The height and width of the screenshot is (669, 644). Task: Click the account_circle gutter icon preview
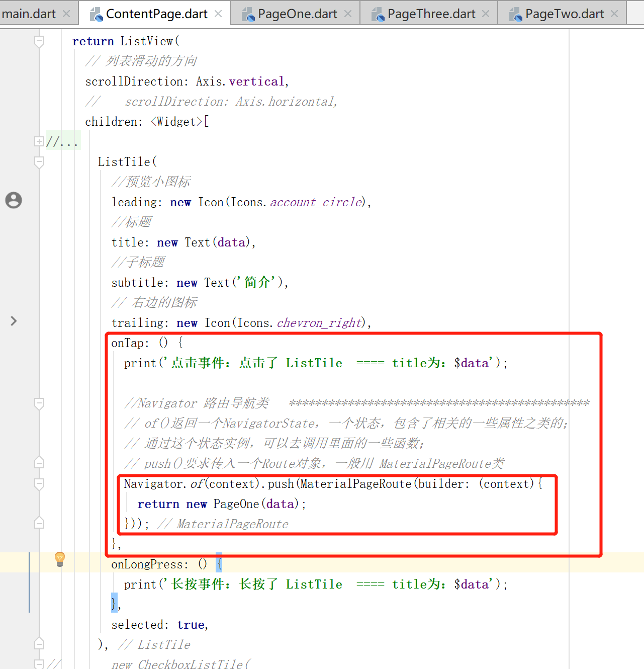(14, 200)
